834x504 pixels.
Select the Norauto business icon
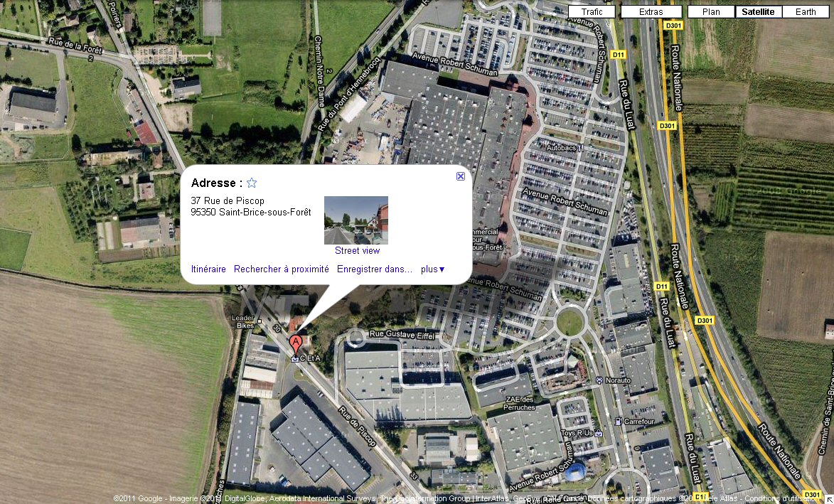coord(599,380)
